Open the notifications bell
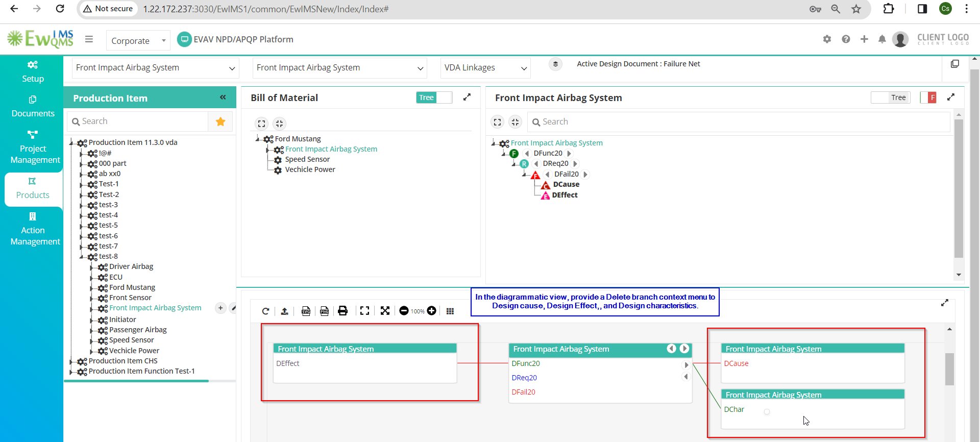980x442 pixels. pos(882,39)
